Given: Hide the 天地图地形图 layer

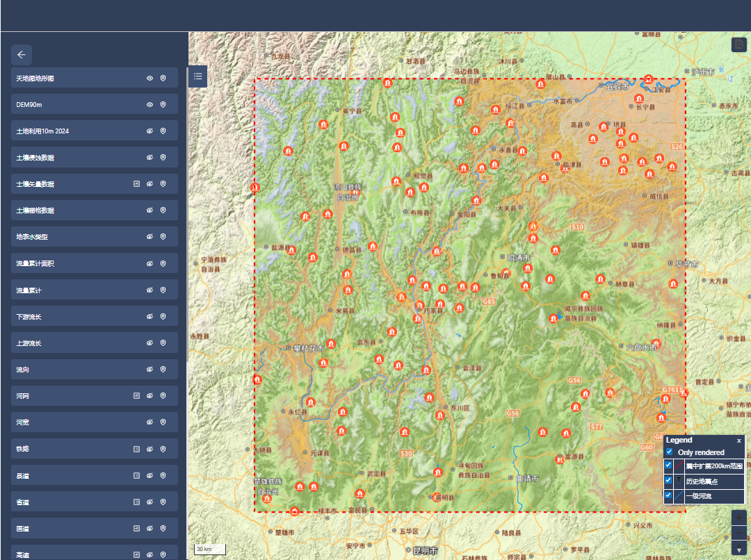Looking at the screenshot, I should 150,79.
